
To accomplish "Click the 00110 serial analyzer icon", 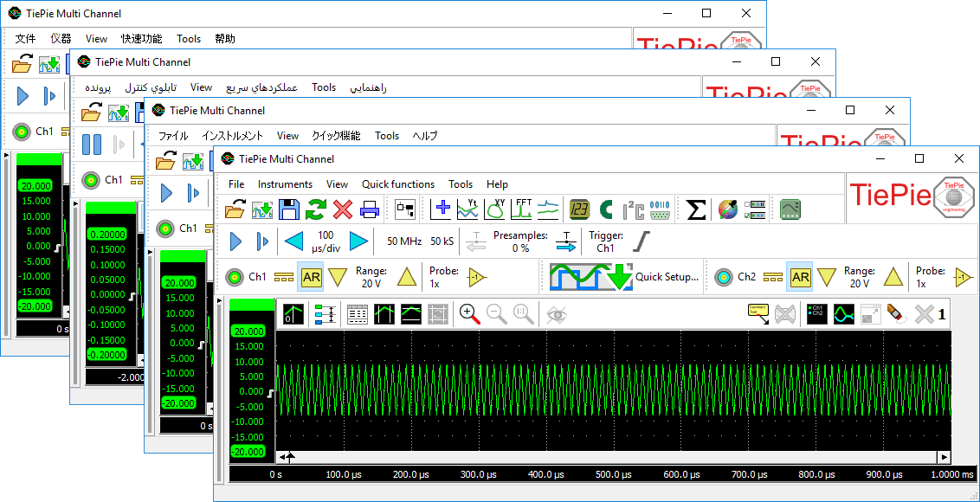I will 660,209.
